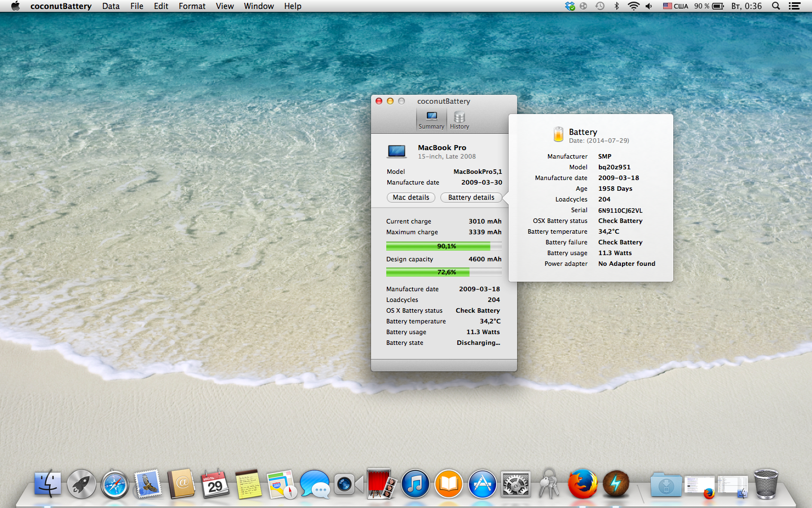Launch Firefox from the Dock
The image size is (812, 508).
click(582, 484)
